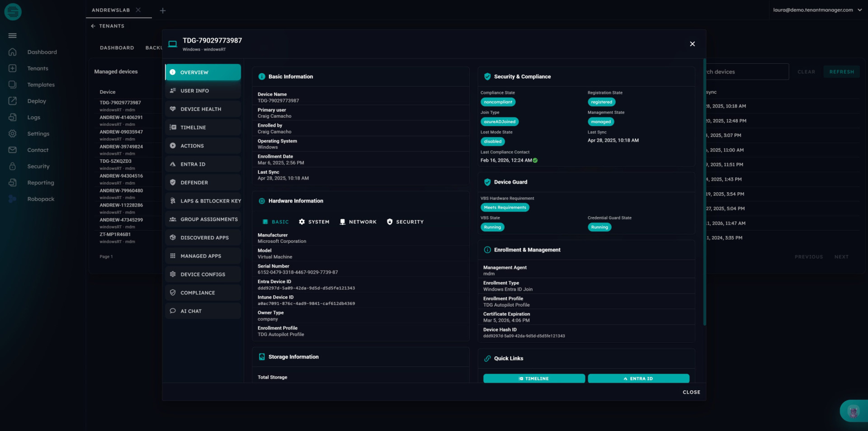Close the ANDREWSLAB tab with X
The width and height of the screenshot is (868, 431).
pyautogui.click(x=138, y=10)
